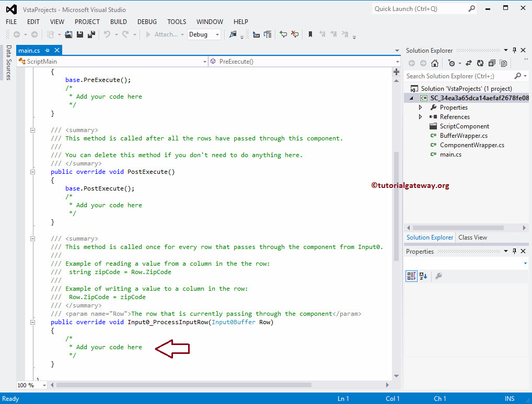Sync Solution Explorer with active document
532x404 pixels.
(469, 63)
